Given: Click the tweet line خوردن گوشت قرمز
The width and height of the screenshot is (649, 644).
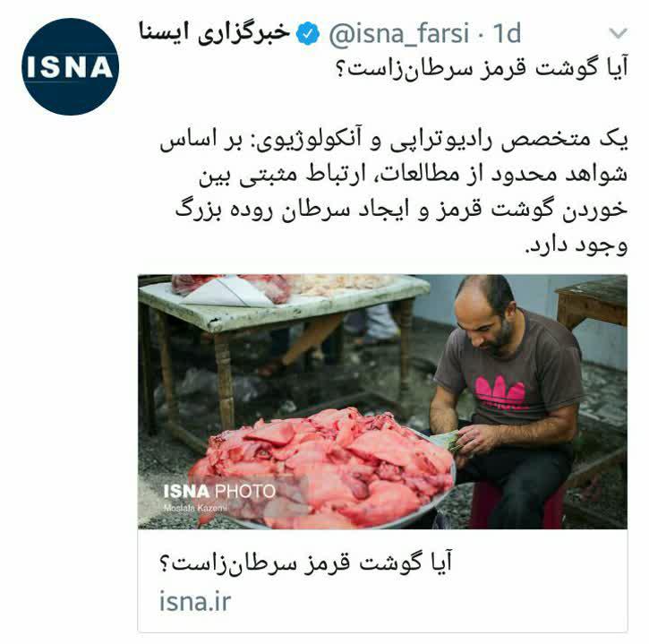Looking at the screenshot, I should [402, 210].
